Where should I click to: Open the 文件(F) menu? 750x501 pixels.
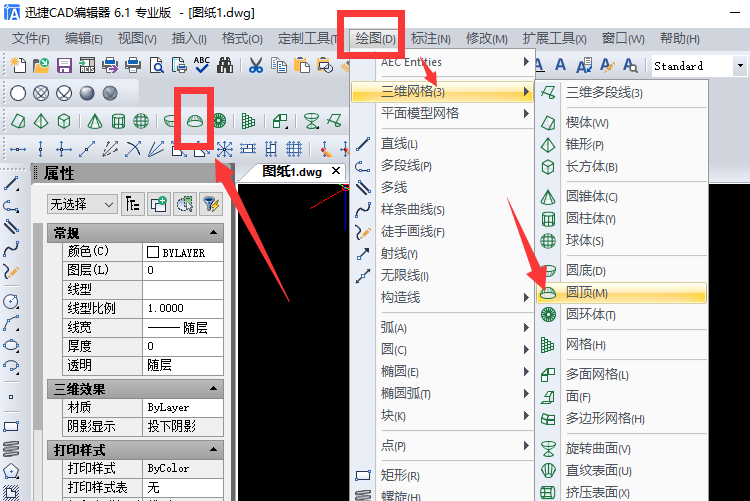click(31, 39)
